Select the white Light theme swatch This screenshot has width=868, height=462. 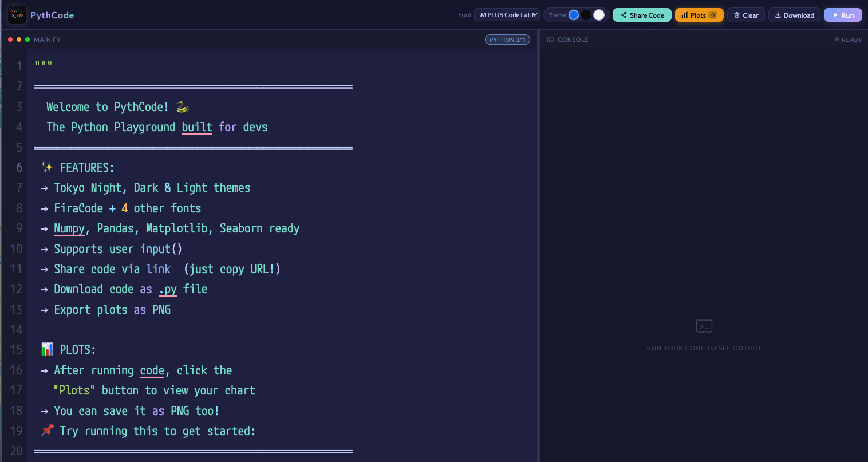click(x=599, y=15)
